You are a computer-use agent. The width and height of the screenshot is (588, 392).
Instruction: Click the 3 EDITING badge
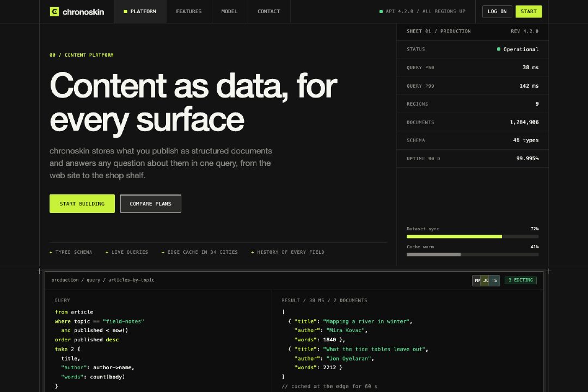520,280
